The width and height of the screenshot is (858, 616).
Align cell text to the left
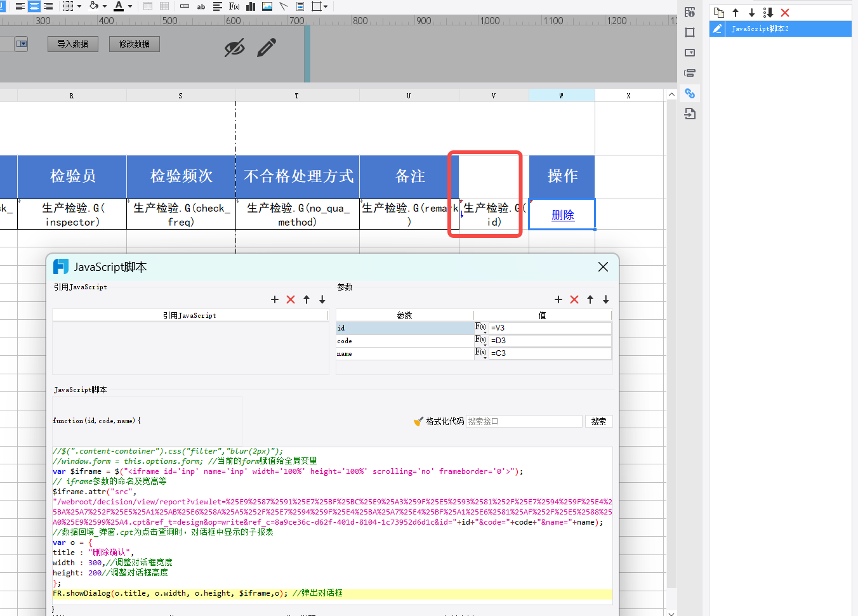(x=20, y=6)
